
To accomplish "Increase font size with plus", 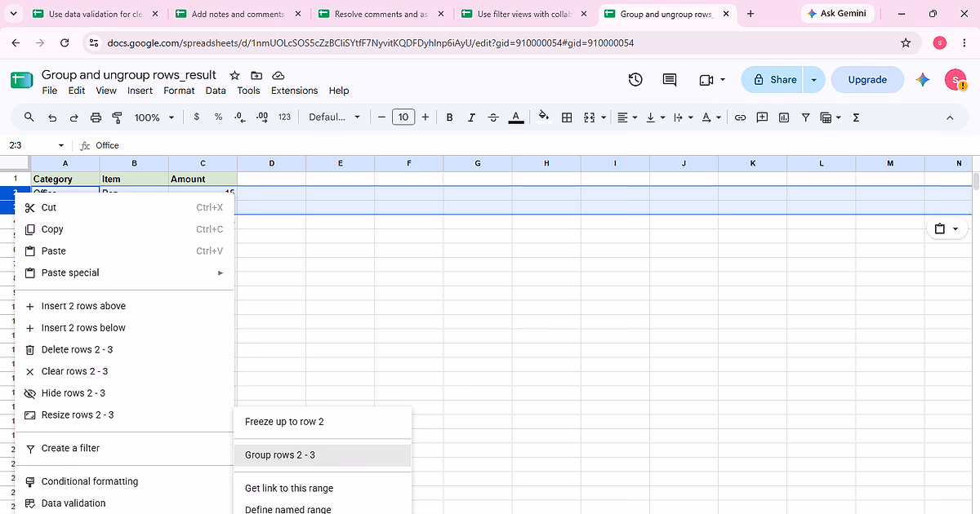I will pyautogui.click(x=425, y=117).
